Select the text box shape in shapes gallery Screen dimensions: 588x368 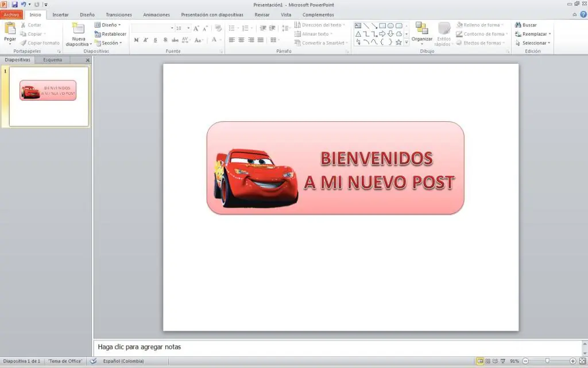pyautogui.click(x=358, y=25)
